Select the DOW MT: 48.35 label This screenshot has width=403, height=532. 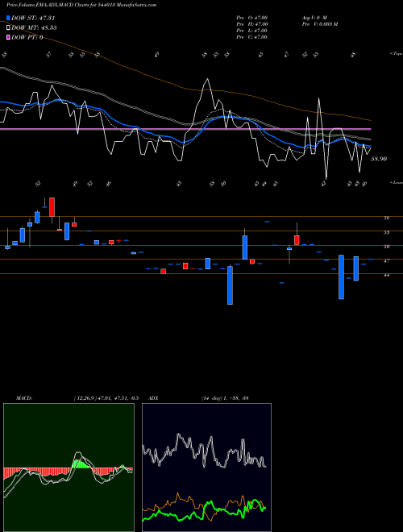pyautogui.click(x=34, y=28)
